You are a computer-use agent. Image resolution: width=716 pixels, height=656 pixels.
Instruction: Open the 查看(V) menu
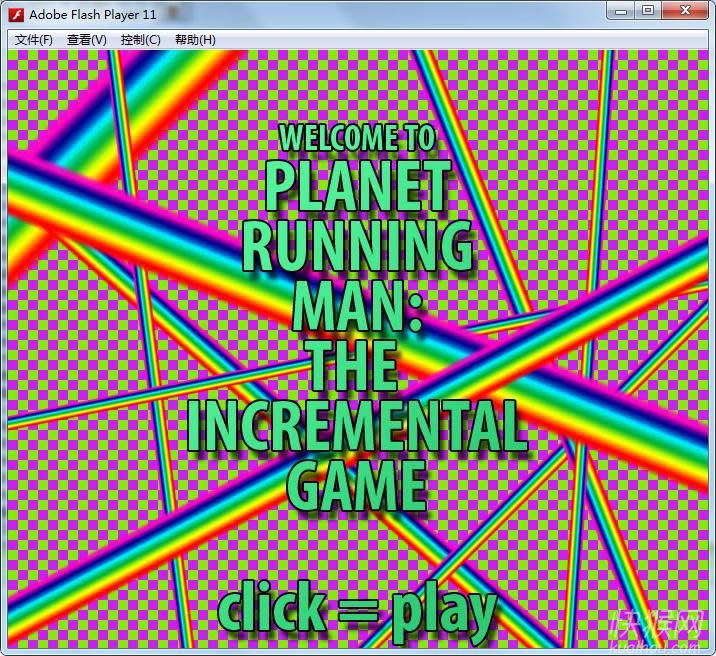coord(87,40)
